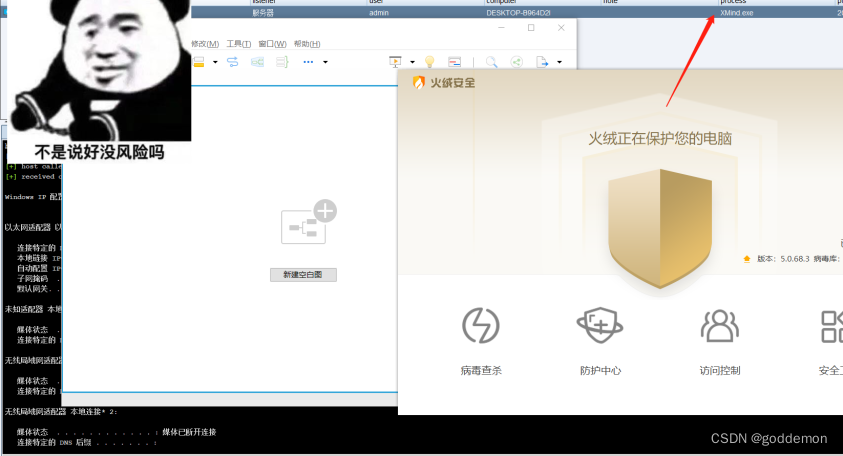Click the 防护中心 label in Huorong
The height and width of the screenshot is (456, 843).
(601, 370)
